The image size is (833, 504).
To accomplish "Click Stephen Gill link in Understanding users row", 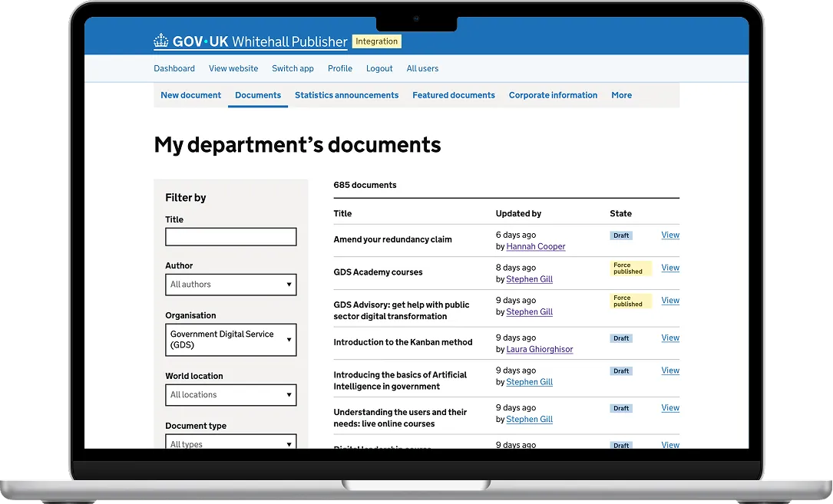I will coord(529,419).
